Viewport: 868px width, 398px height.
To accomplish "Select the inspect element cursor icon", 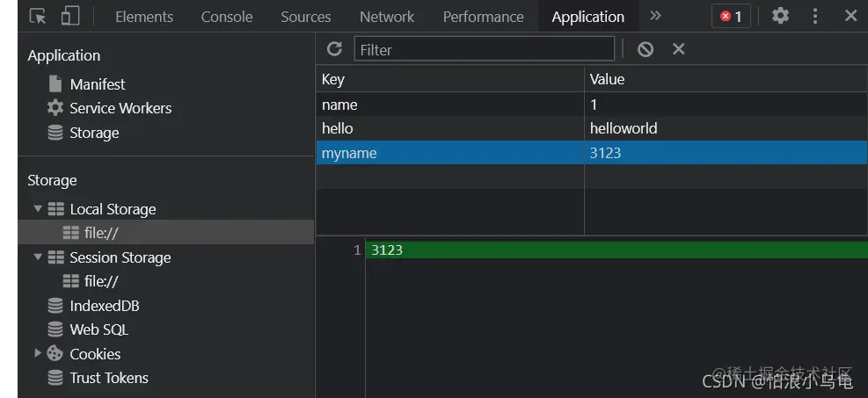I will pos(38,17).
